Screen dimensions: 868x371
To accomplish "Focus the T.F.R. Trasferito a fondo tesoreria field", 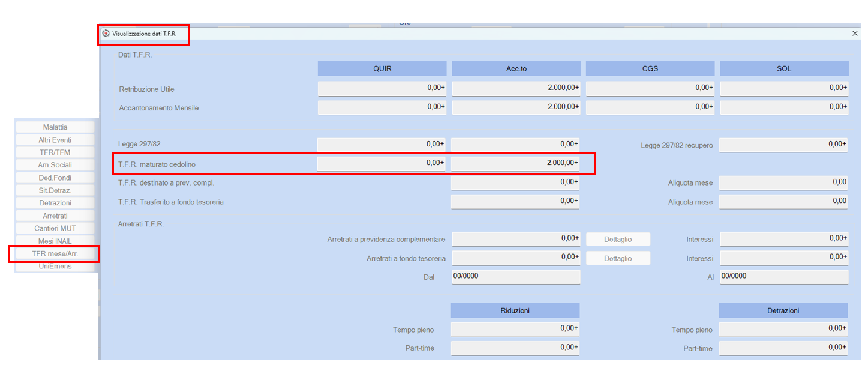I will [x=516, y=201].
